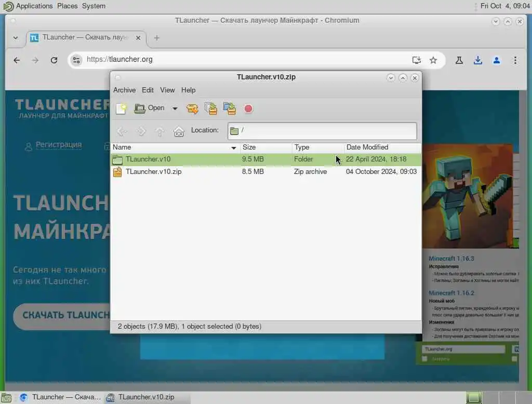The width and height of the screenshot is (532, 404).
Task: Go to archive home location
Action: coord(179,131)
